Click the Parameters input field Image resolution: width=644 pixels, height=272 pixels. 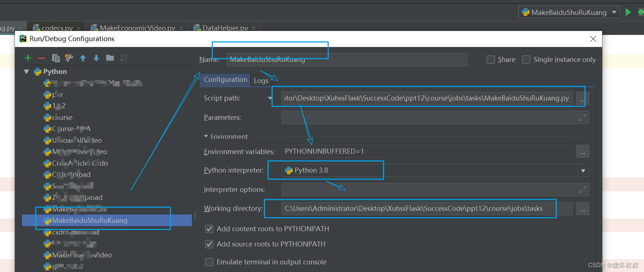[435, 118]
